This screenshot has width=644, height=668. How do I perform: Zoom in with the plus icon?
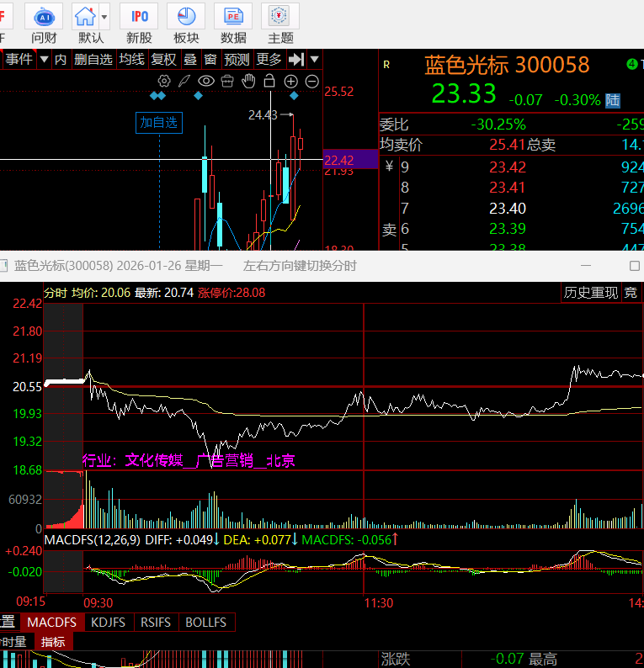click(x=290, y=81)
